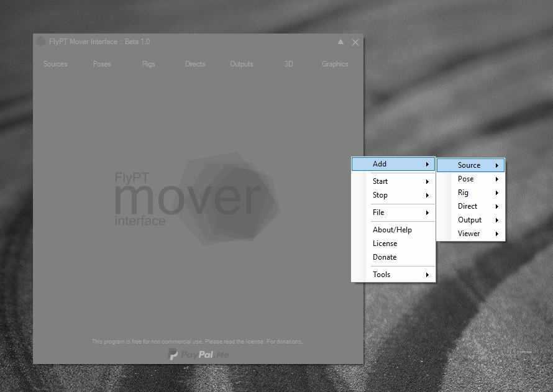Click the FlyPT Mover hexagon logo

pyautogui.click(x=230, y=197)
